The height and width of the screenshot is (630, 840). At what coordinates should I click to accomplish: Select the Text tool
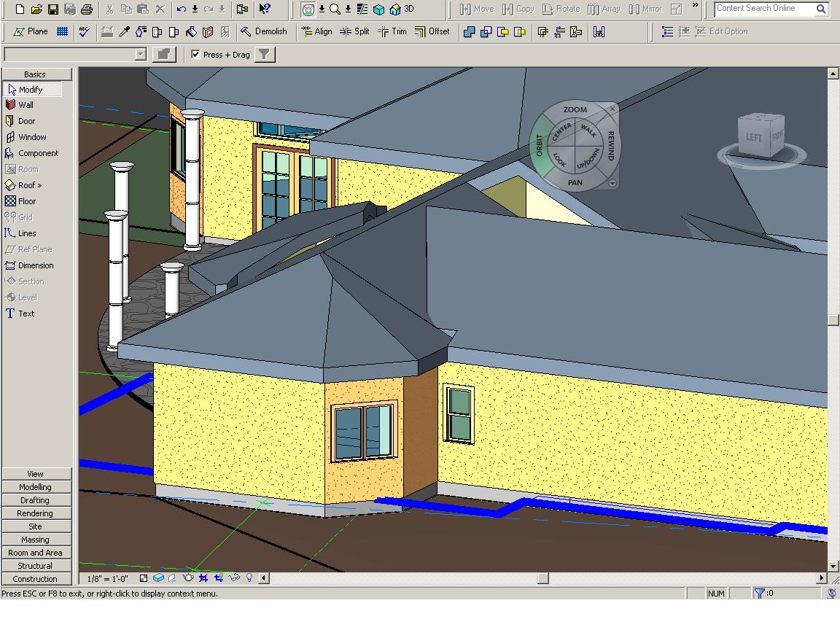[20, 314]
